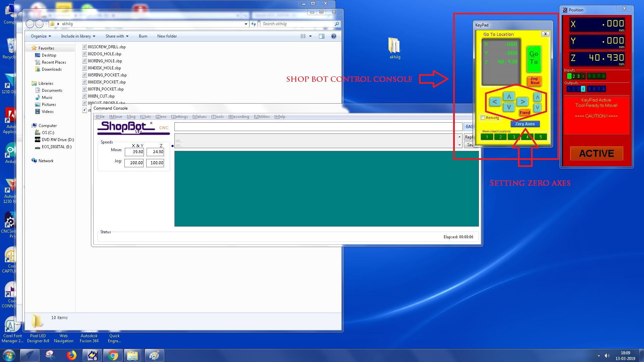
Task: Toggle the Fixed move mode button
Action: click(x=525, y=113)
